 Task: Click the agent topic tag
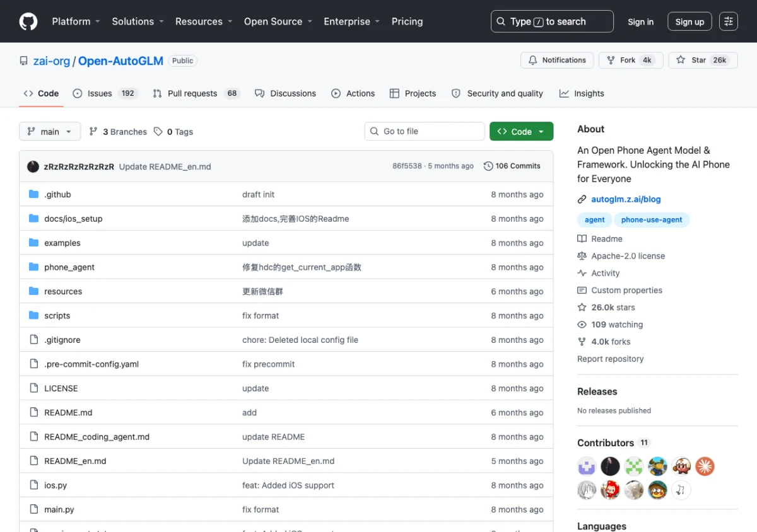[x=594, y=220]
